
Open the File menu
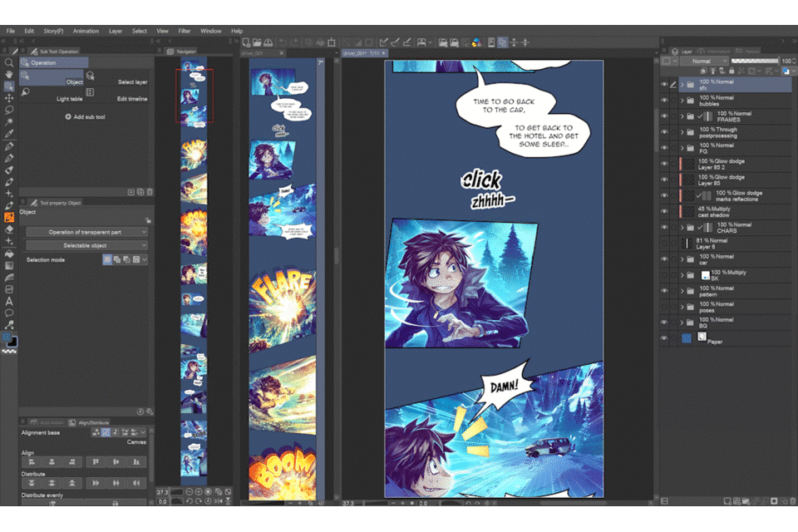click(x=10, y=31)
